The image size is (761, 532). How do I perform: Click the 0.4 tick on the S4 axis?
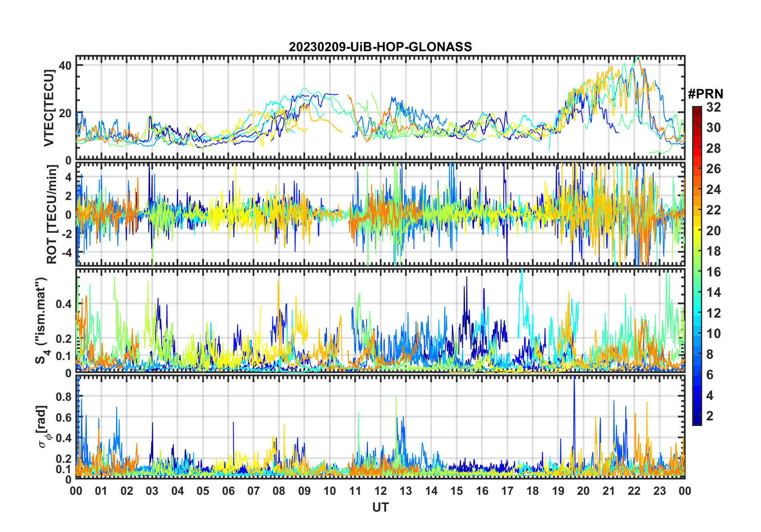click(64, 304)
